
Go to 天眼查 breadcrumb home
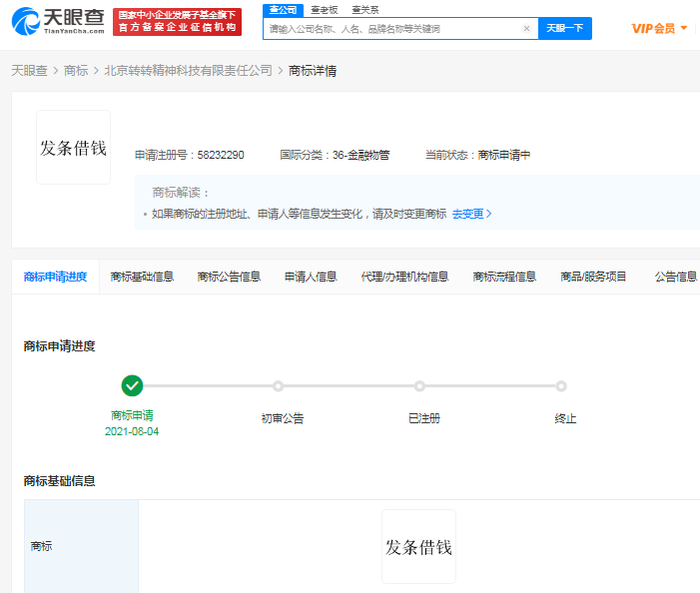pos(29,71)
